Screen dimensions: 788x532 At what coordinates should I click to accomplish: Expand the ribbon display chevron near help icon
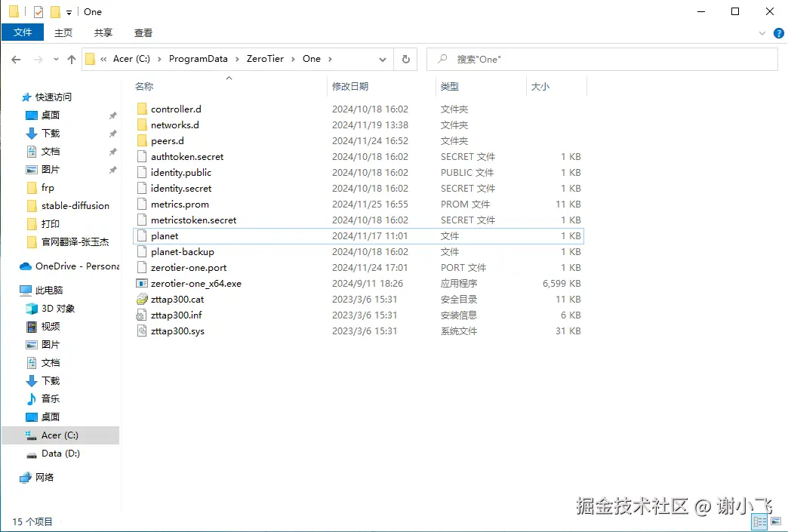(x=762, y=33)
